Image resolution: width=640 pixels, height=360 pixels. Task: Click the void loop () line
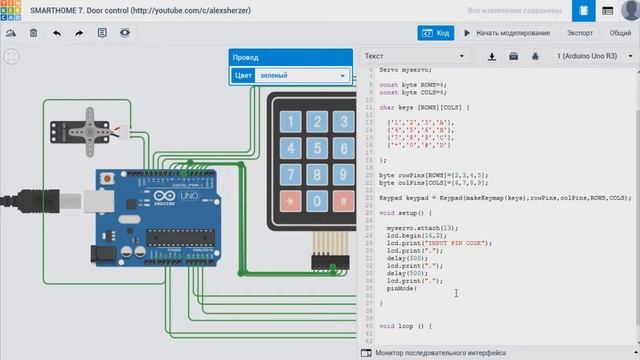point(405,326)
